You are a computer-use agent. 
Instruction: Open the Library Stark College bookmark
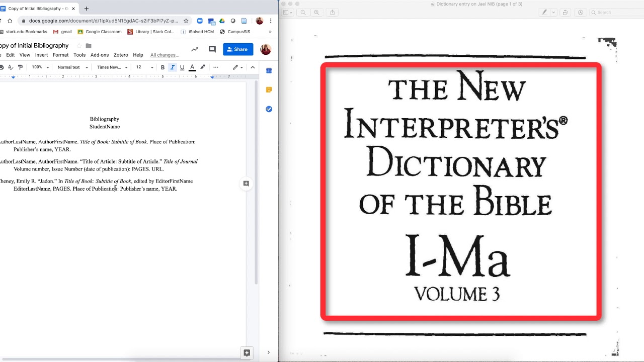(x=151, y=32)
